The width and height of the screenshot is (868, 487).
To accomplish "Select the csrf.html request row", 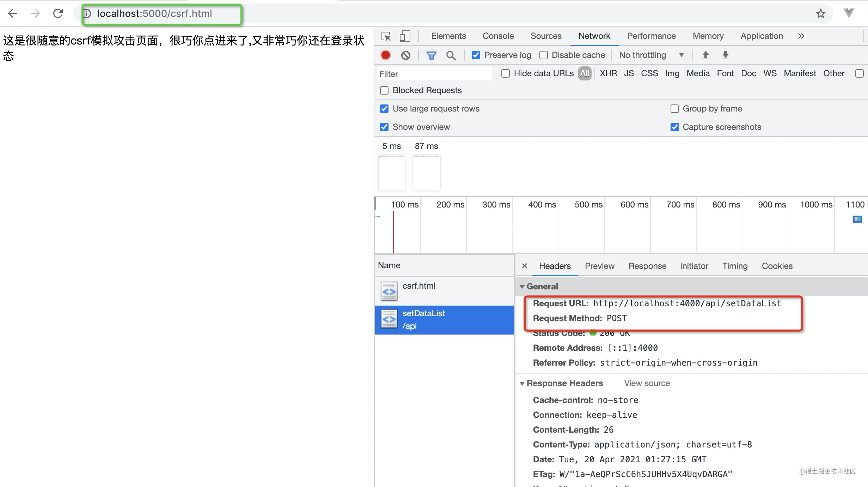I will [444, 291].
